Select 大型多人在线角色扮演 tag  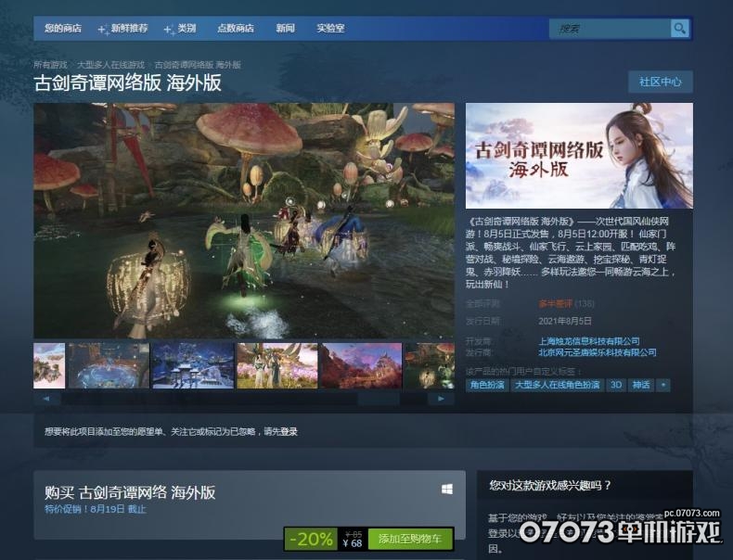tap(558, 386)
